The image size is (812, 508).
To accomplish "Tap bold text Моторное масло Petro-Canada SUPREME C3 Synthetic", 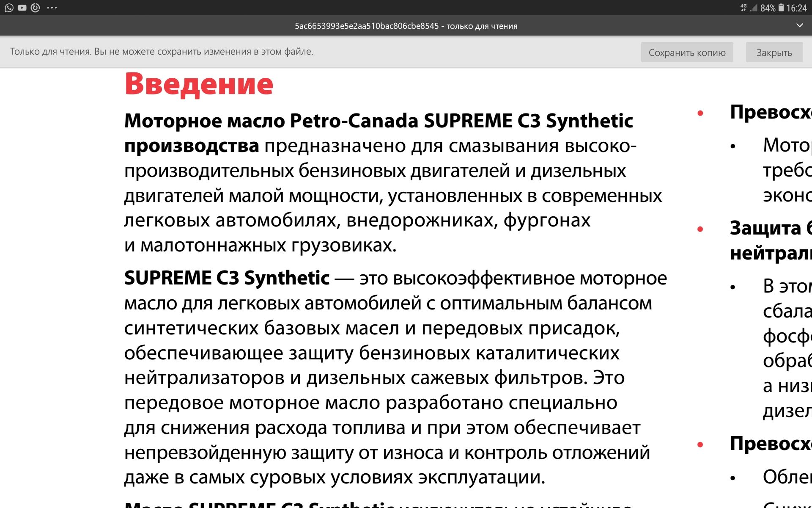I will point(379,121).
